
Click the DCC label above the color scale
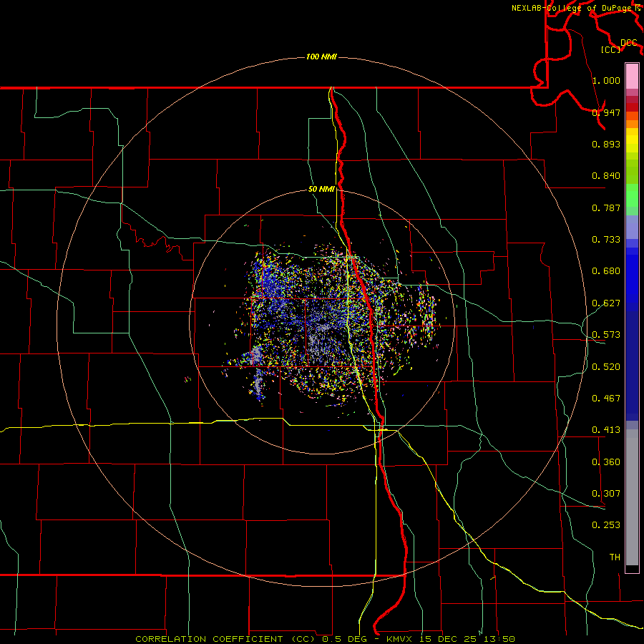coord(629,43)
